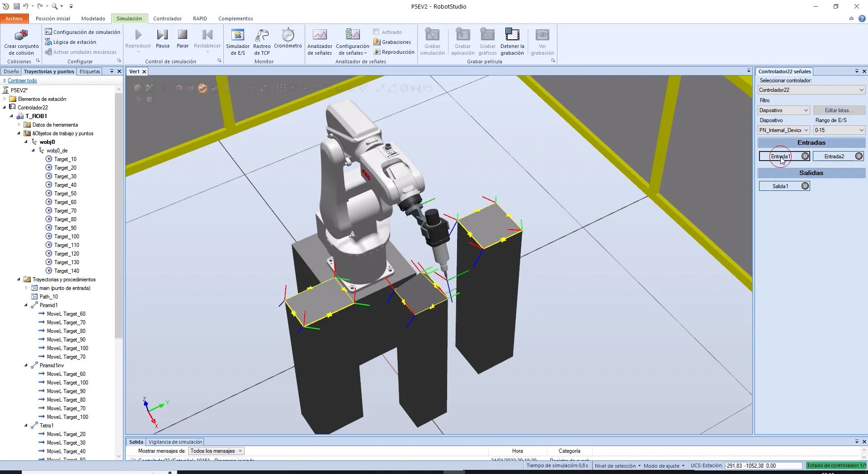The height and width of the screenshot is (474, 868).
Task: Click Ver grabación icon
Action: coord(542,42)
